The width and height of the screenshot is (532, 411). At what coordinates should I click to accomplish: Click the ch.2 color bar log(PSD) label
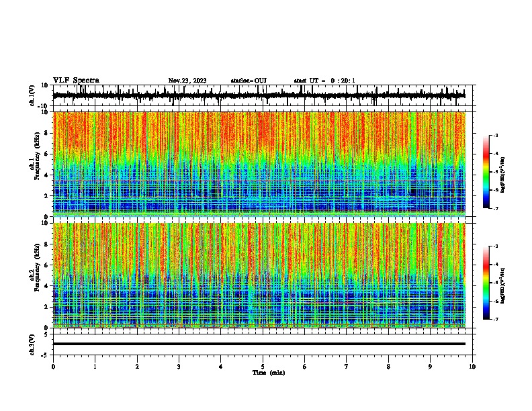click(503, 285)
